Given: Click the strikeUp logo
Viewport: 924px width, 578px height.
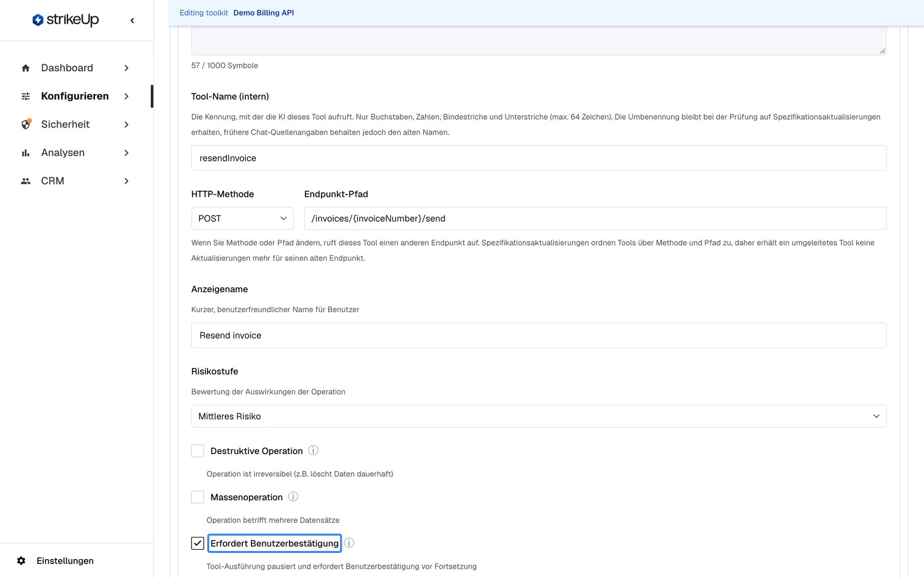Looking at the screenshot, I should (66, 20).
